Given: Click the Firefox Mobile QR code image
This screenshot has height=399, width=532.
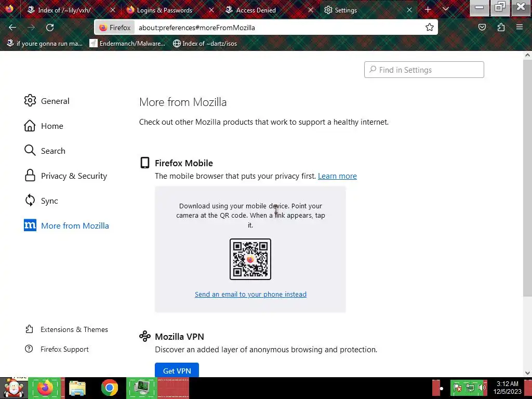Looking at the screenshot, I should coord(250,259).
